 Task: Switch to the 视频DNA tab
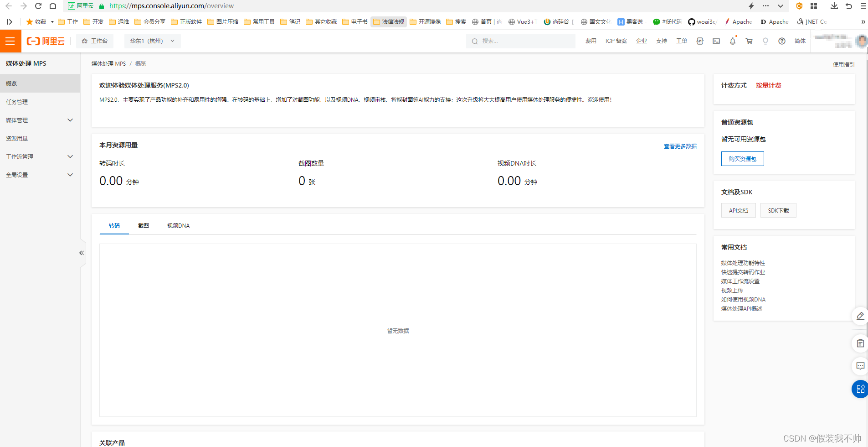click(x=178, y=225)
